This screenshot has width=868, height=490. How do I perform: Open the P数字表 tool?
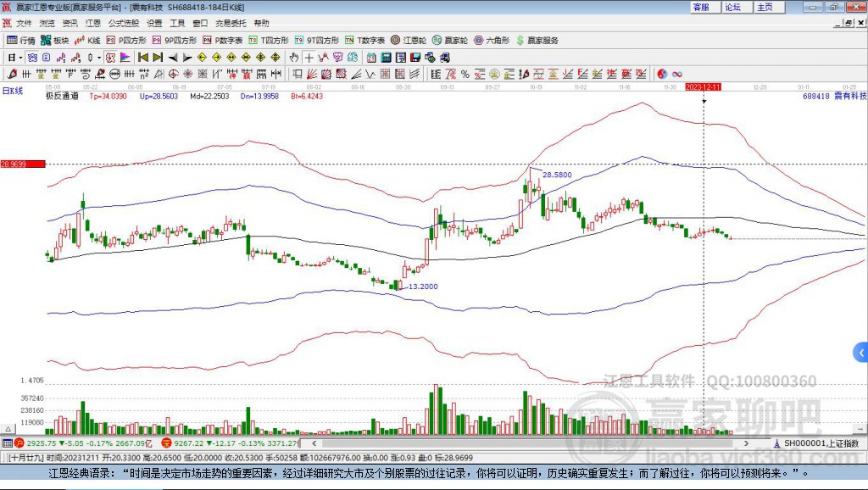point(223,41)
